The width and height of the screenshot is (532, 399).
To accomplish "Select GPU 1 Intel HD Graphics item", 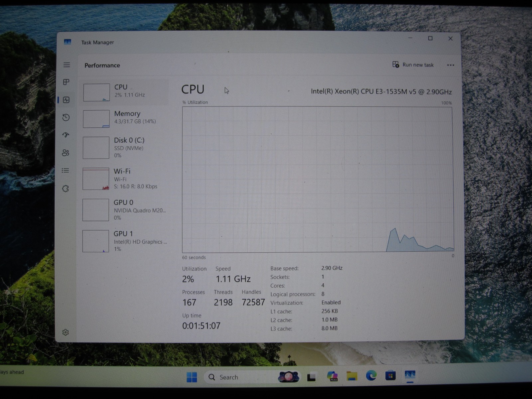I will click(125, 241).
